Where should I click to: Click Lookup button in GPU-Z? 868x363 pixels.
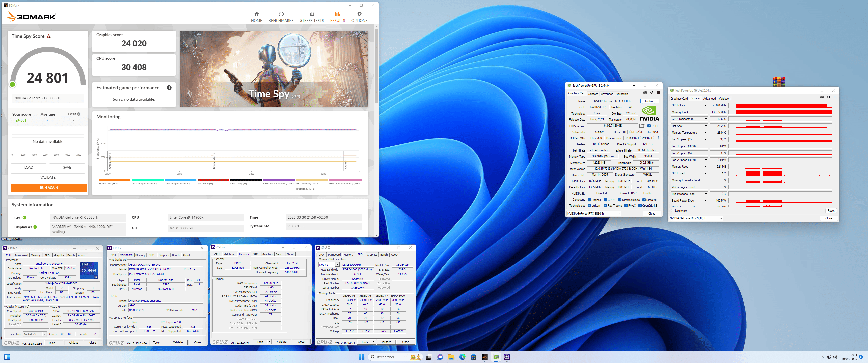coord(649,101)
